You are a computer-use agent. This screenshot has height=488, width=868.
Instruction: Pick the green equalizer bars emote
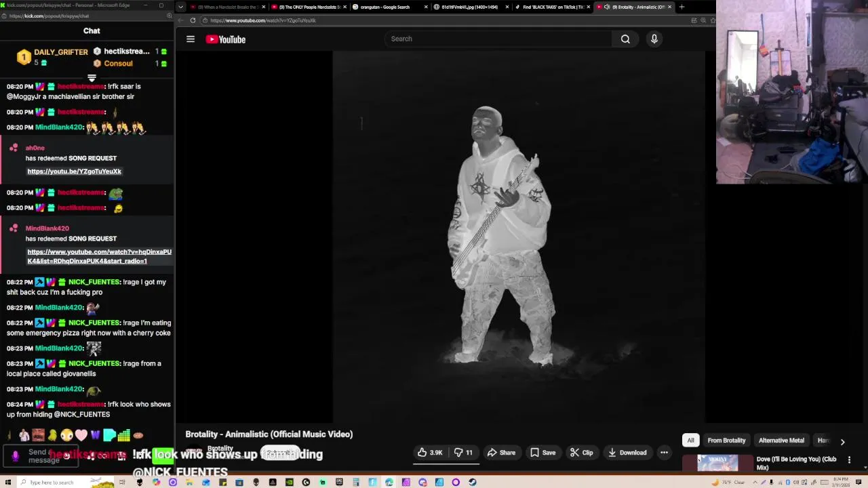click(x=123, y=435)
